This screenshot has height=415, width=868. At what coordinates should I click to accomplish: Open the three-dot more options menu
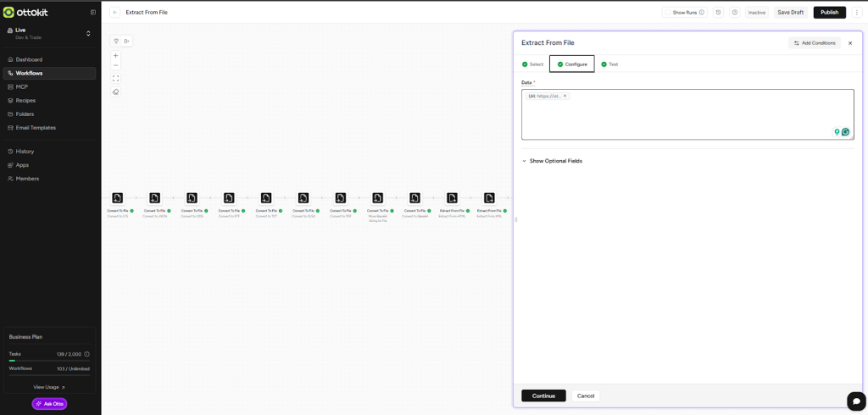(857, 13)
